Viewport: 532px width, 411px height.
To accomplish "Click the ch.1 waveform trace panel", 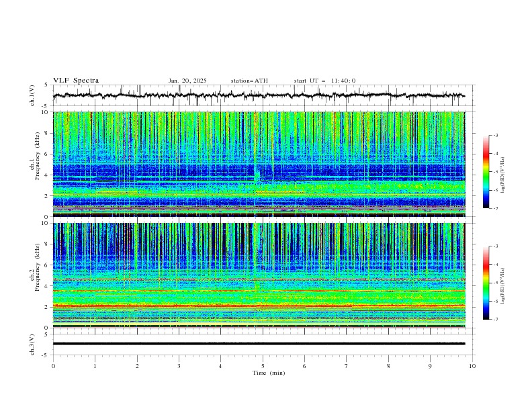I will click(x=263, y=95).
